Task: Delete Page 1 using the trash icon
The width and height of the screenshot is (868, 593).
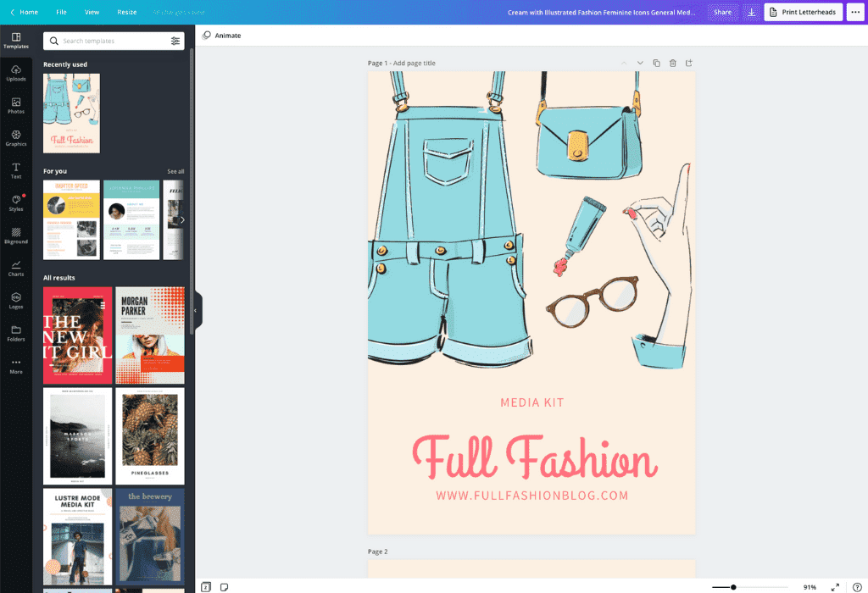Action: click(672, 63)
